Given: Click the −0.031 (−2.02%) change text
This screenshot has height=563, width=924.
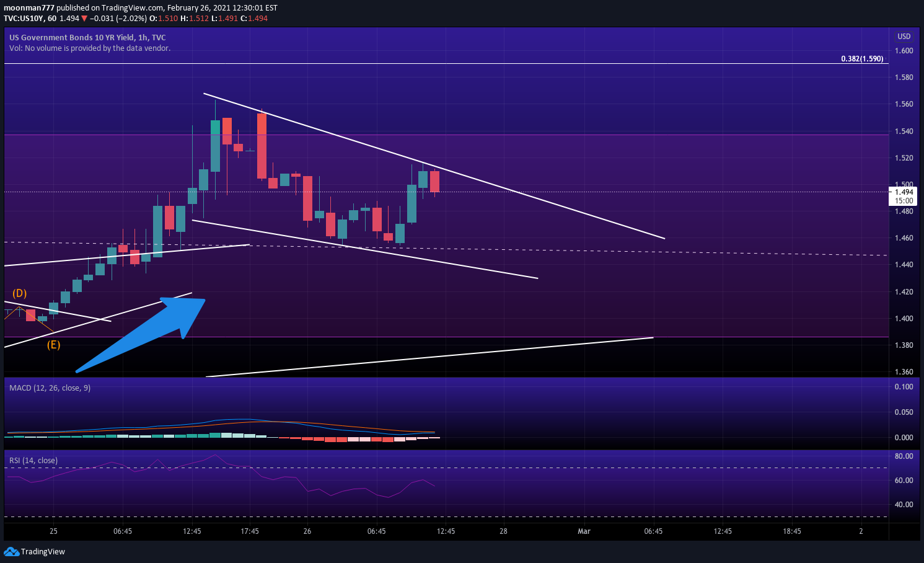Looking at the screenshot, I should 118,19.
